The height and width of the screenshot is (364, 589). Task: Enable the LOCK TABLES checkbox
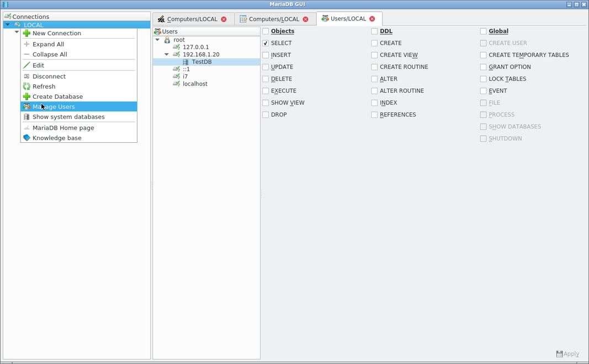point(483,79)
